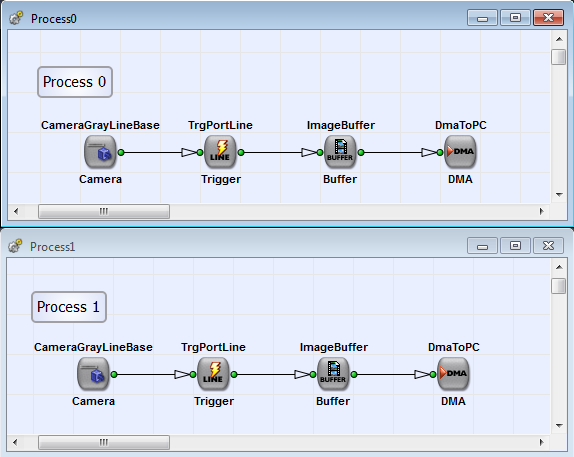Click Process0 vertical scrollbar down arrow
574x457 pixels.
pyautogui.click(x=559, y=195)
